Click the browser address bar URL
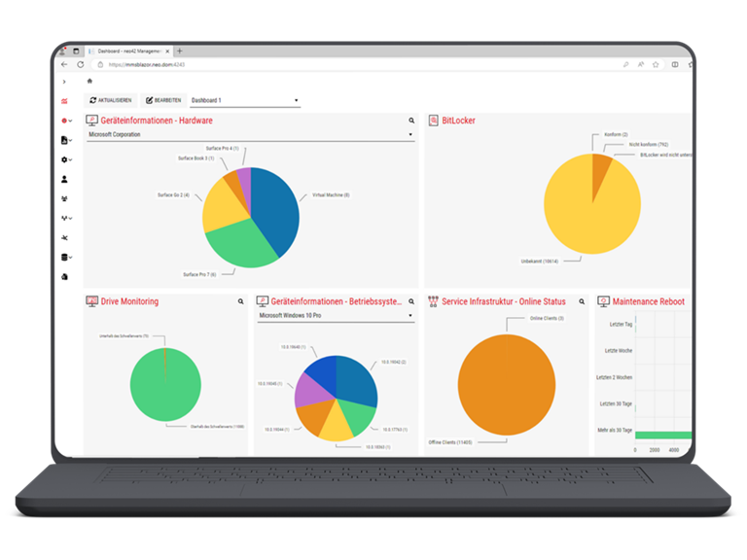 click(x=147, y=65)
